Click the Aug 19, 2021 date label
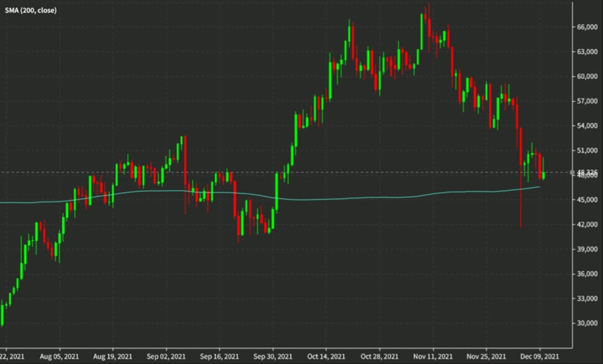Screen dimensions: 603x364 coord(111,357)
